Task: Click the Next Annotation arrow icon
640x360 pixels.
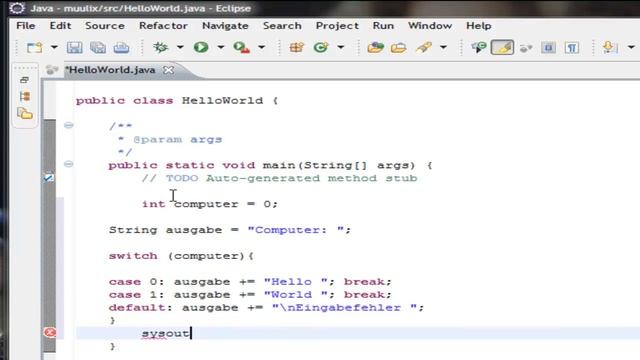Action: [610, 47]
